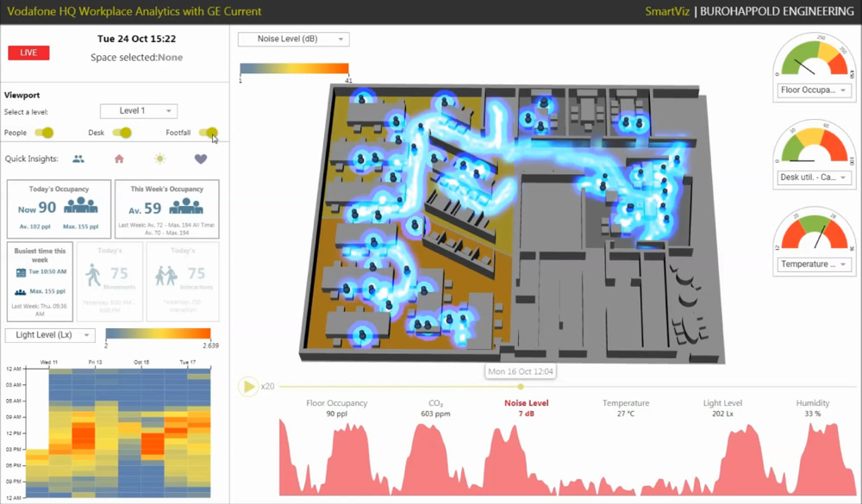
Task: Open the This Week's Occupancy card
Action: pyautogui.click(x=167, y=208)
